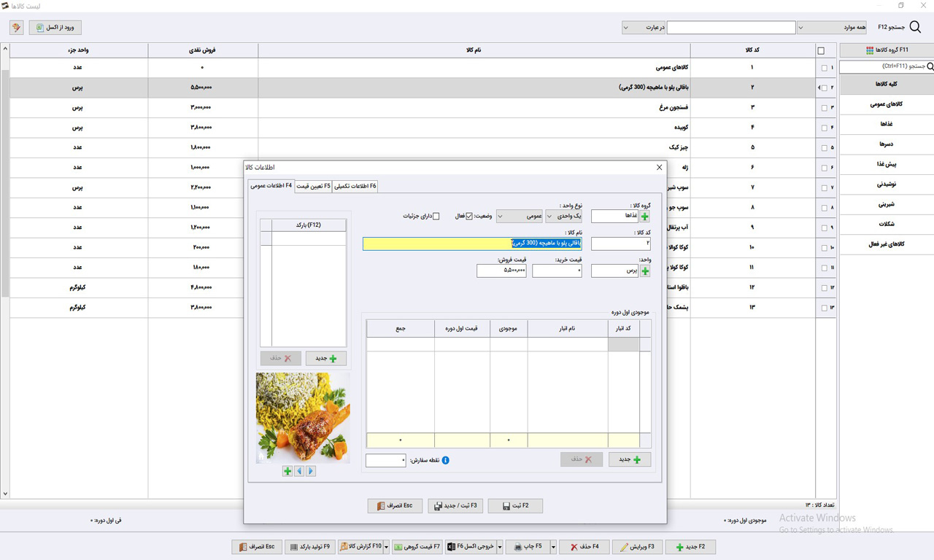Click the F2 ثبت save button in the dialog
Viewport: 934px width, 560px height.
(x=515, y=505)
